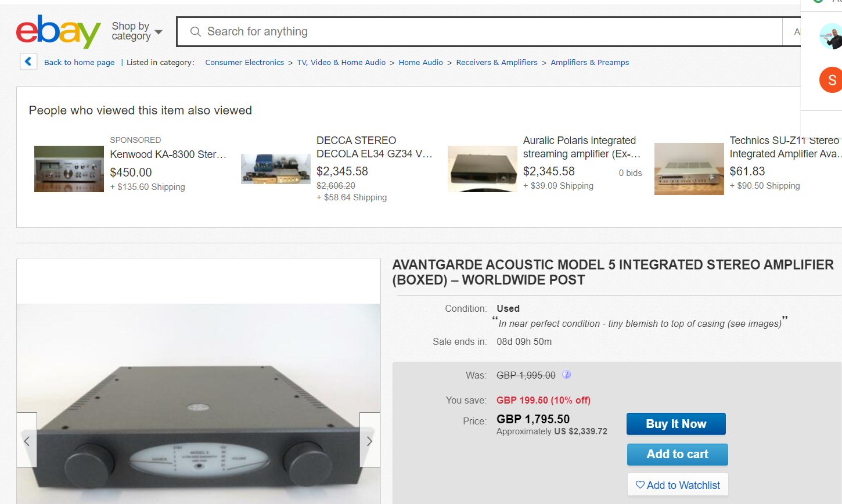Image resolution: width=842 pixels, height=504 pixels.
Task: Show next product image arrow
Action: click(370, 441)
